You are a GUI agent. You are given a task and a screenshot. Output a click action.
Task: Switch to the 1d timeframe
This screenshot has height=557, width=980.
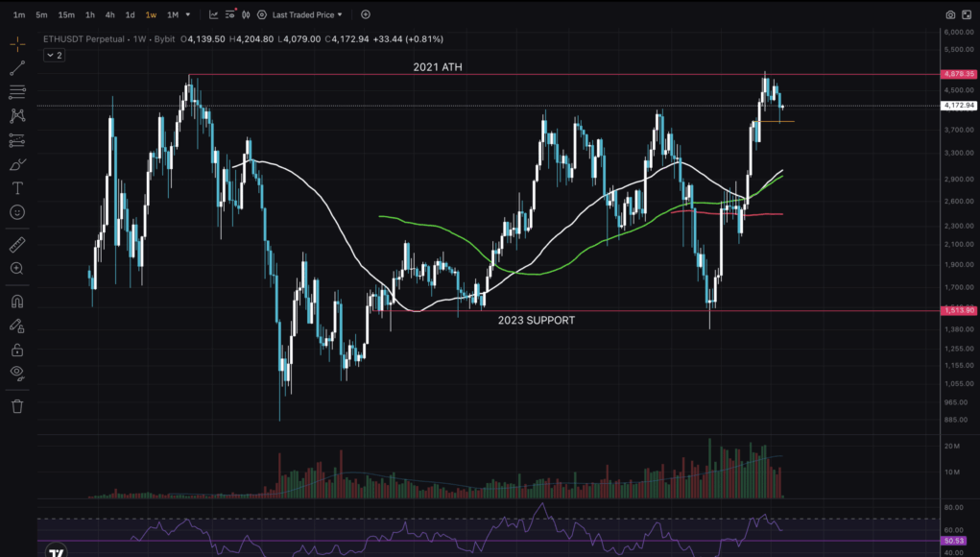coord(130,15)
